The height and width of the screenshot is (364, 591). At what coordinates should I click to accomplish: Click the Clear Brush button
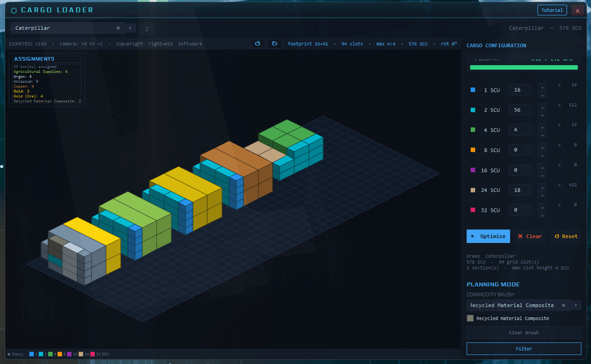tap(524, 333)
